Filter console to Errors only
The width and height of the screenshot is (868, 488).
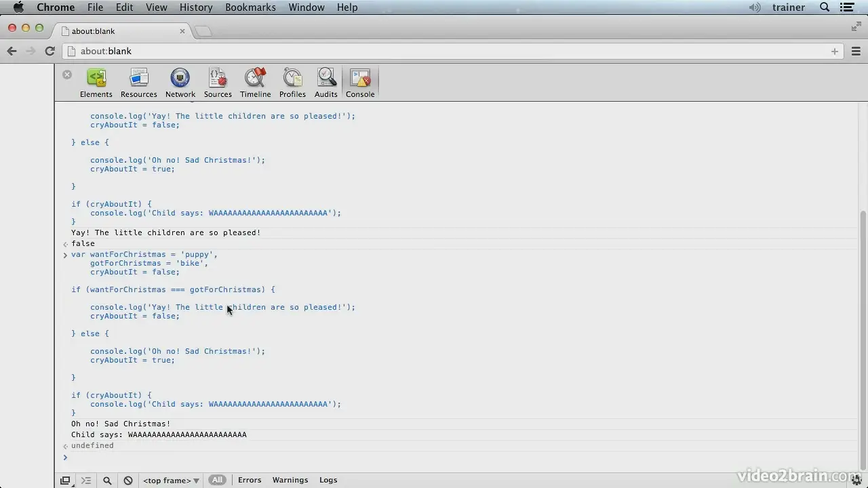250,480
